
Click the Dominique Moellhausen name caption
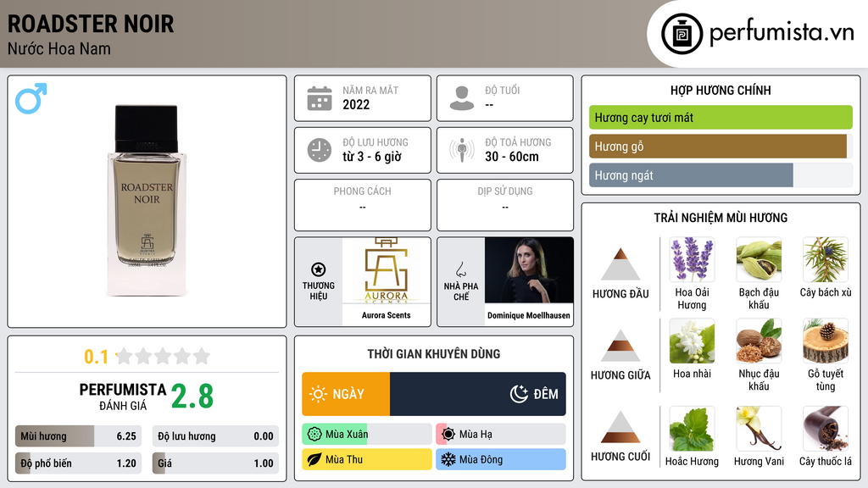(x=529, y=315)
